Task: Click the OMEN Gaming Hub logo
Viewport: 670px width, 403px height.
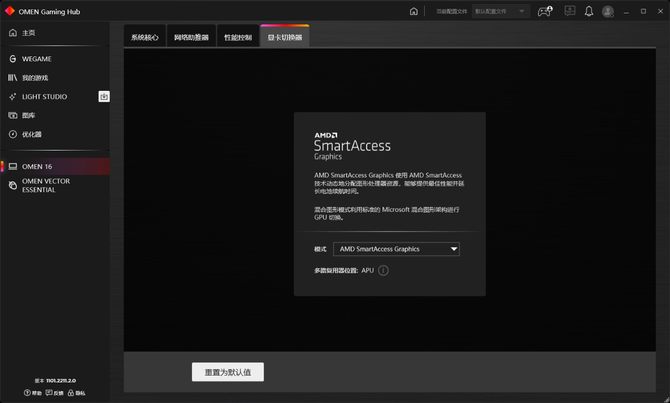Action: [x=9, y=11]
